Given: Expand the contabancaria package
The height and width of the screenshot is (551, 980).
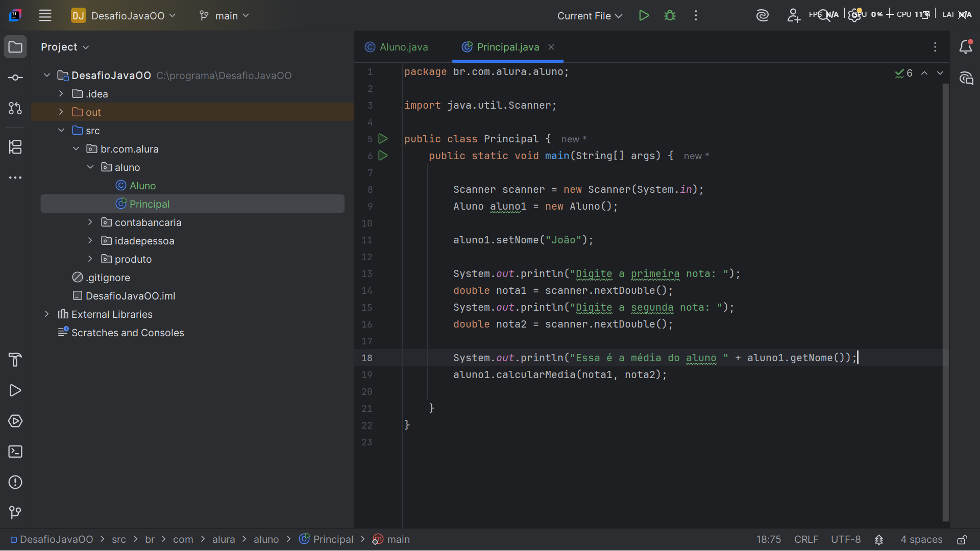Looking at the screenshot, I should 90,222.
